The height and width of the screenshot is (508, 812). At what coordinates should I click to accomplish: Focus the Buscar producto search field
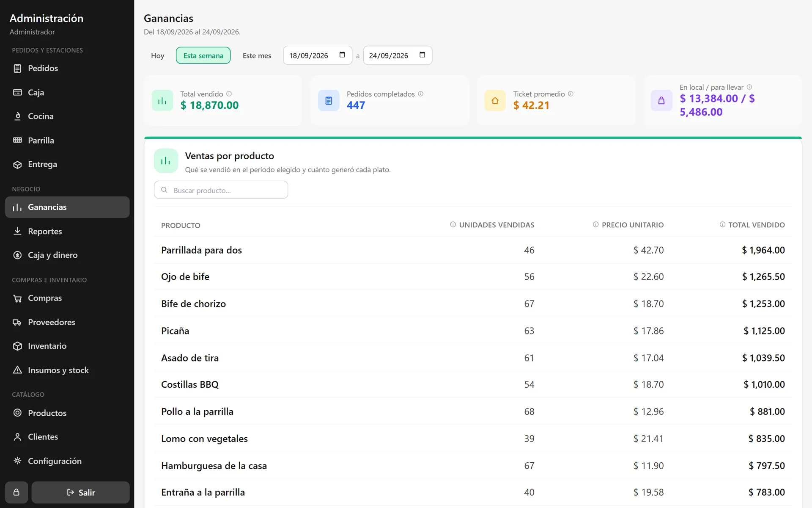[221, 190]
